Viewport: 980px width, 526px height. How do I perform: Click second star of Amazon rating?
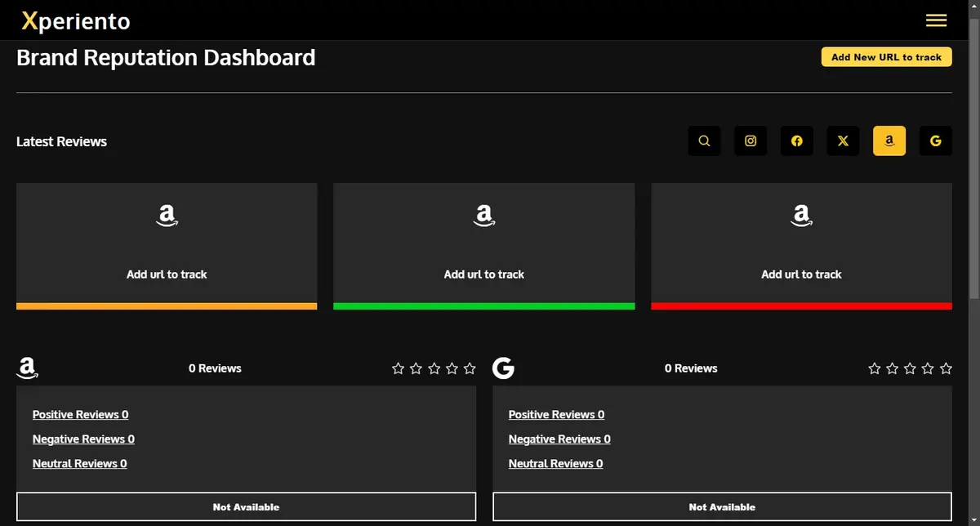click(416, 368)
